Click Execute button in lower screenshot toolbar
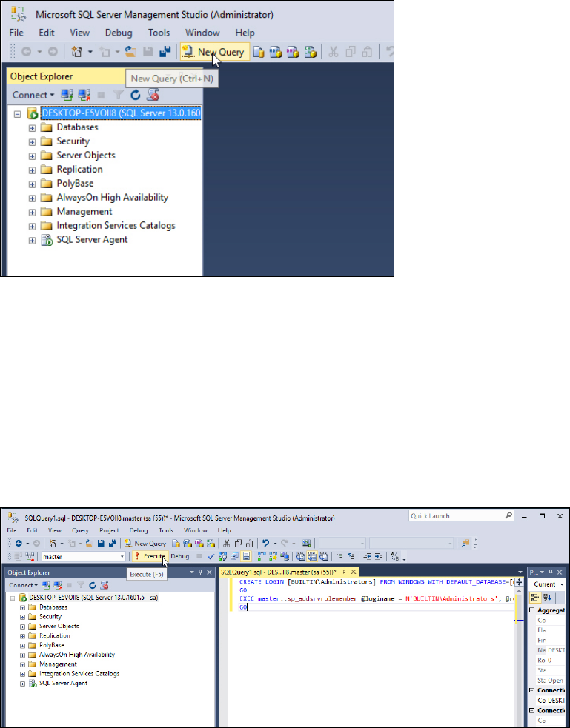 pyautogui.click(x=150, y=556)
